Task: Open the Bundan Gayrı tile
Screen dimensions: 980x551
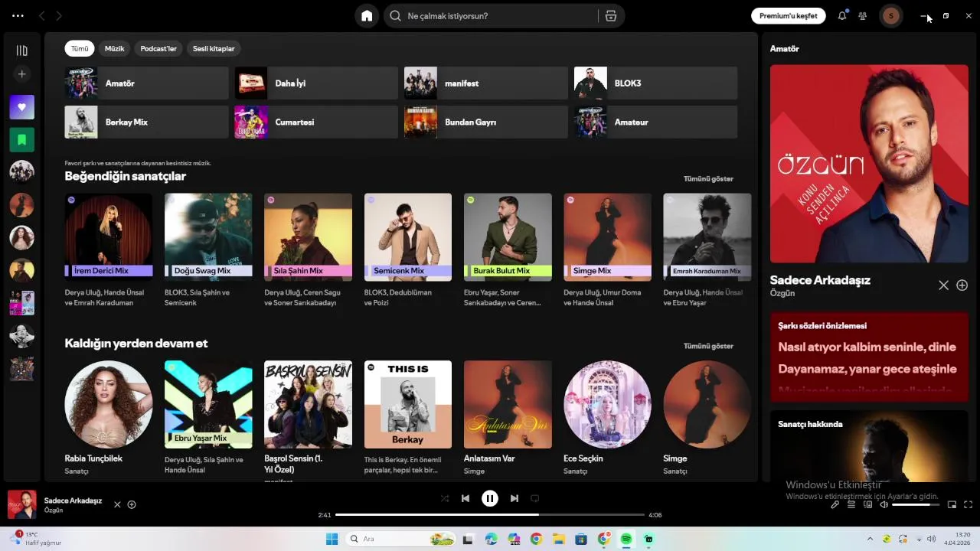Action: [x=486, y=122]
